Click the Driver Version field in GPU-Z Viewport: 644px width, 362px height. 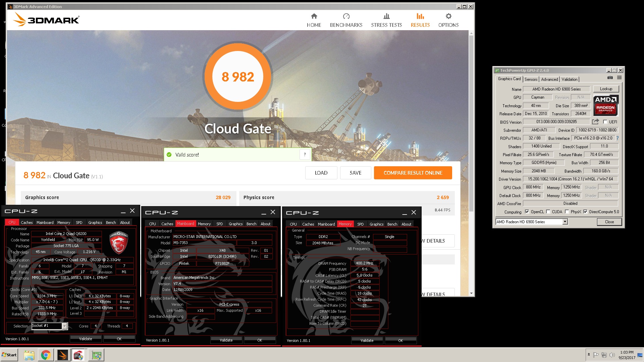click(x=570, y=179)
